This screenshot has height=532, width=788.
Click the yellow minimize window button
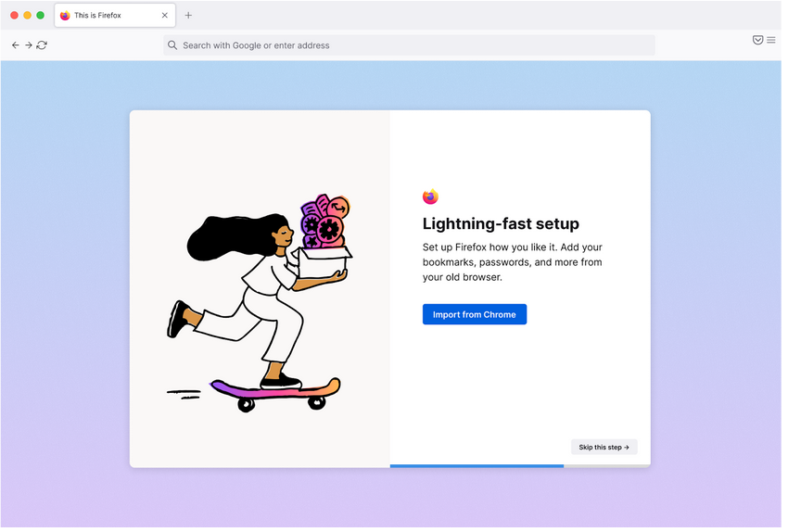coord(27,16)
